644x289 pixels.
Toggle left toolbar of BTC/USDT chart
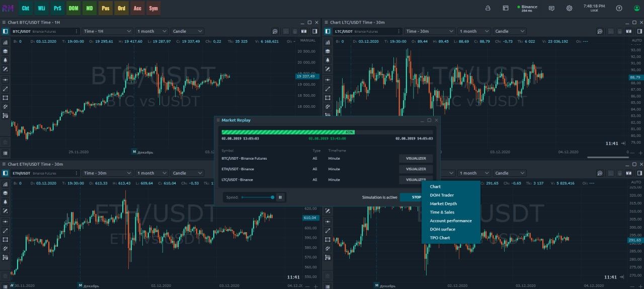pos(5,31)
